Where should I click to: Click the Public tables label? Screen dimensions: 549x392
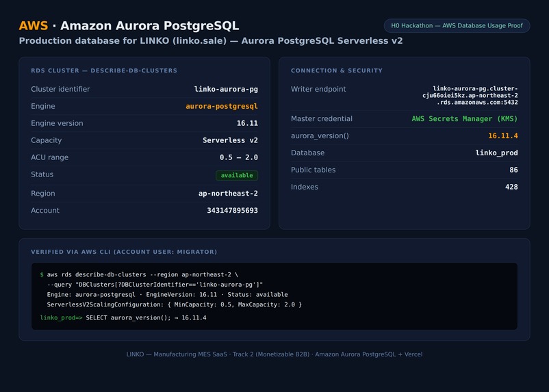point(313,170)
